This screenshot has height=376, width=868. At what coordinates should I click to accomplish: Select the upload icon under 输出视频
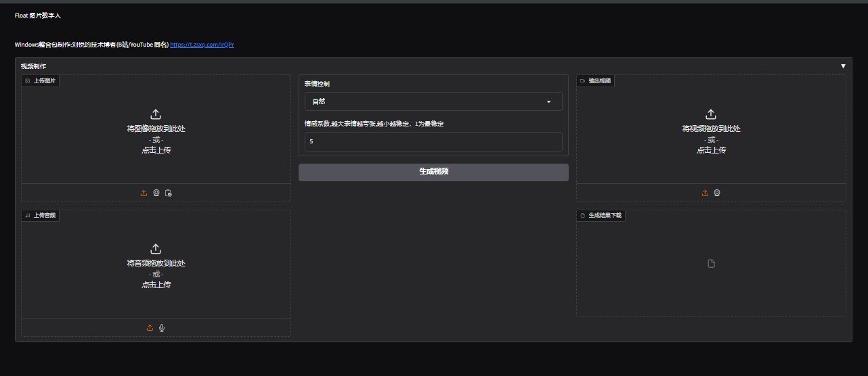(x=705, y=193)
